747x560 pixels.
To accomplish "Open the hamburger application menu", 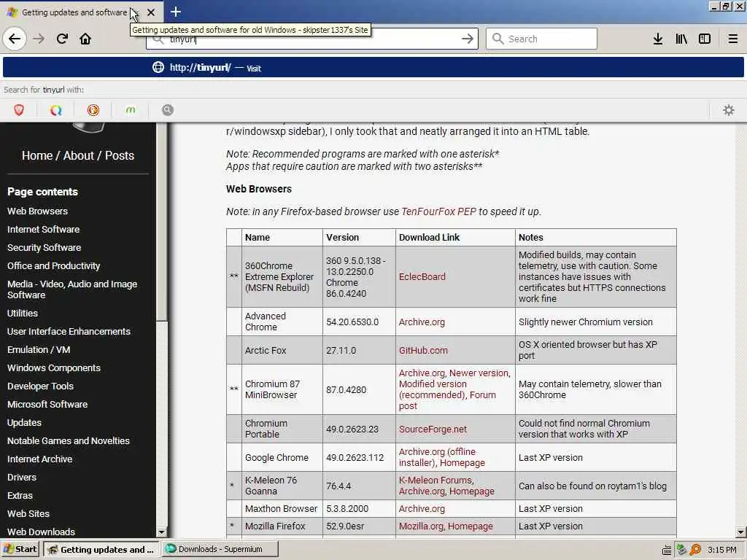I will (732, 39).
